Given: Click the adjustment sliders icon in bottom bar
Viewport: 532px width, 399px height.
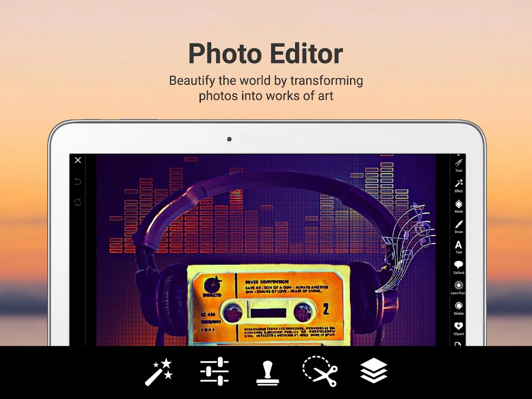Looking at the screenshot, I should click(x=214, y=371).
